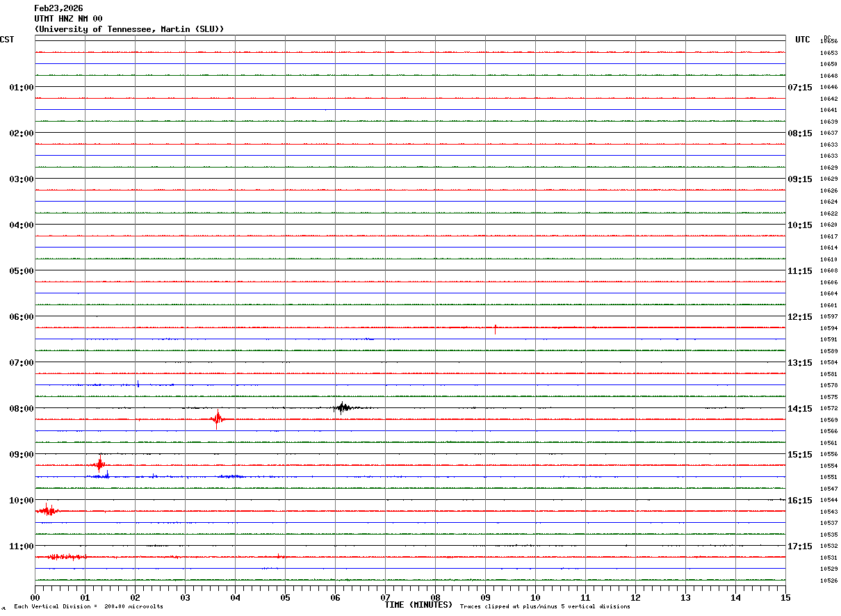This screenshot has height=616, width=841.
Task: Click the red seismic burst below the 08:00 trace
Action: tap(218, 419)
